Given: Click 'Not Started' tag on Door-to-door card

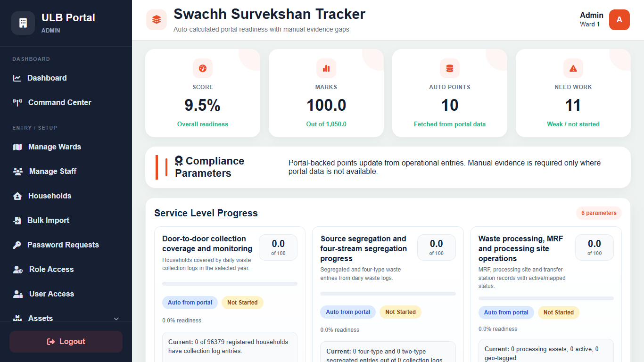Looking at the screenshot, I should [x=242, y=303].
